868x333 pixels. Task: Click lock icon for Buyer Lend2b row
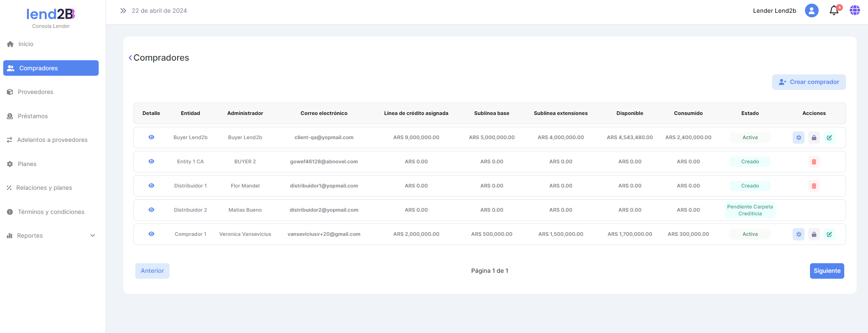coord(814,137)
